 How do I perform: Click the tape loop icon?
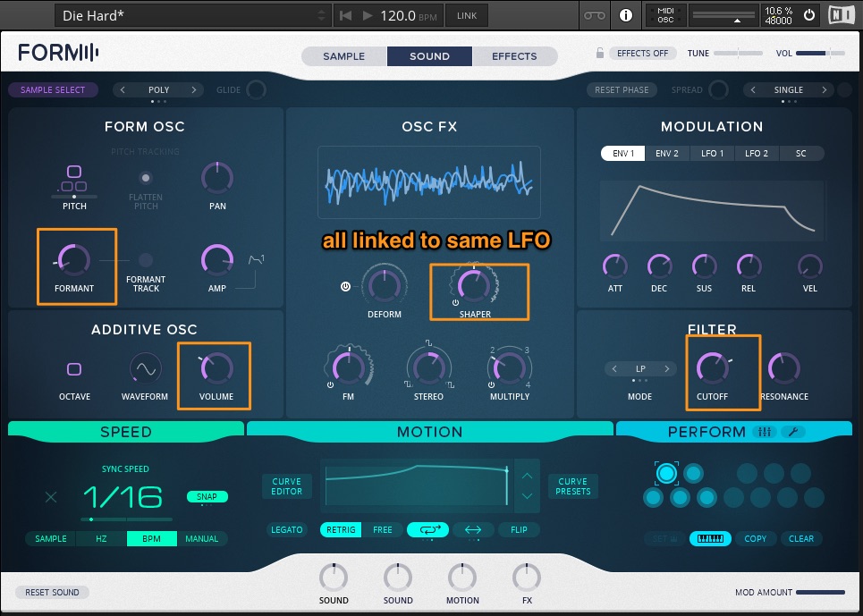[595, 15]
